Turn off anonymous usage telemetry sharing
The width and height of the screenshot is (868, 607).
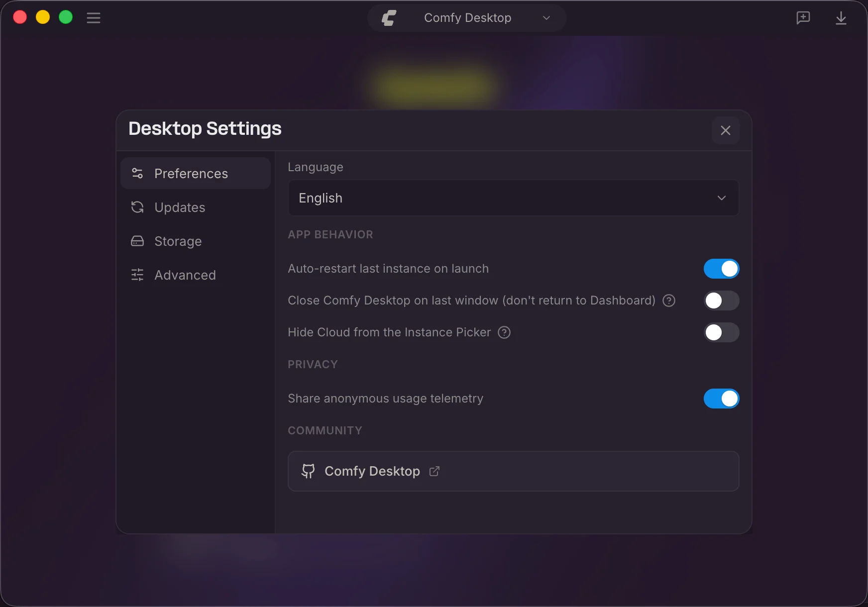tap(721, 399)
